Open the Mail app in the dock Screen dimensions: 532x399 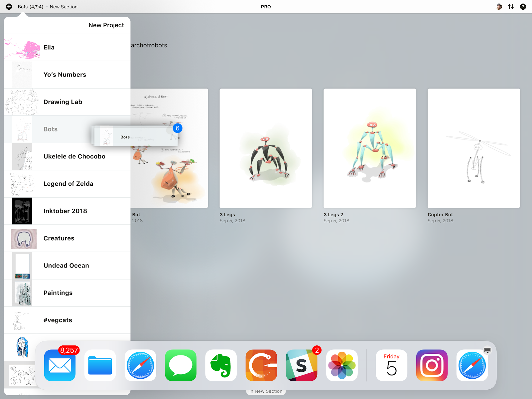tap(60, 365)
